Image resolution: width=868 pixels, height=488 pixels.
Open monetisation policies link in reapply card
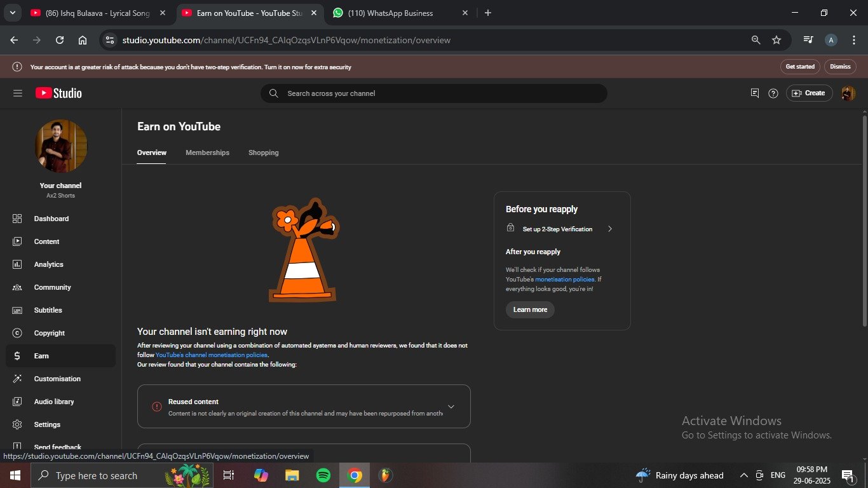[x=565, y=280]
